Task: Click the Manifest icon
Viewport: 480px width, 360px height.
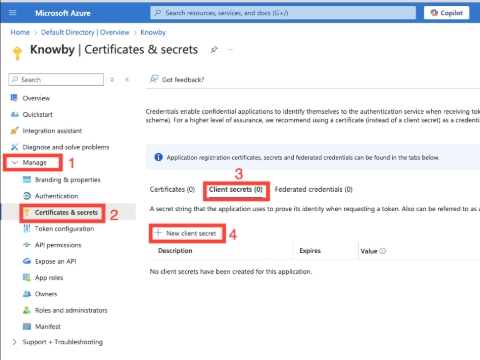Action: point(27,326)
